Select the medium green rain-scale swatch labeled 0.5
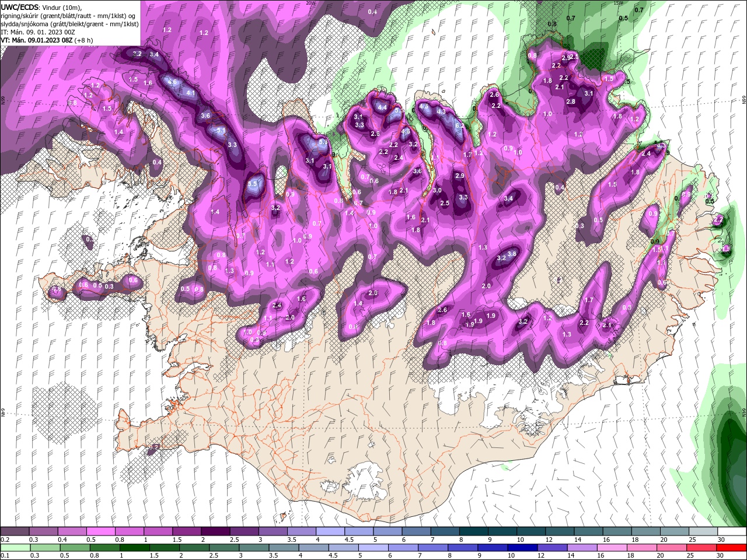This screenshot has width=747, height=560. [x=75, y=547]
